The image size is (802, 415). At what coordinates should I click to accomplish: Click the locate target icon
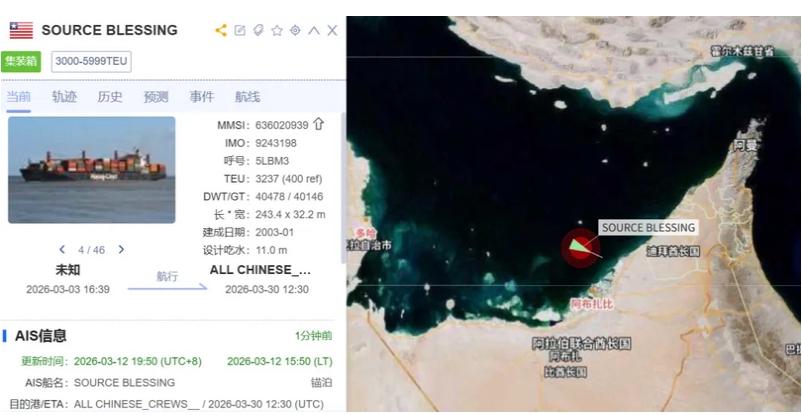295,30
